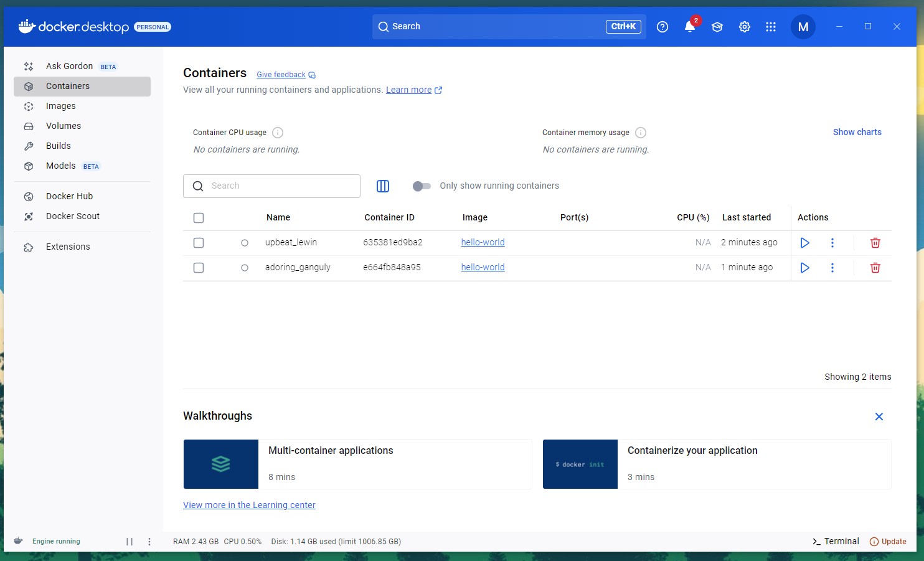This screenshot has width=924, height=561.
Task: Open the help question mark icon
Action: 662,27
